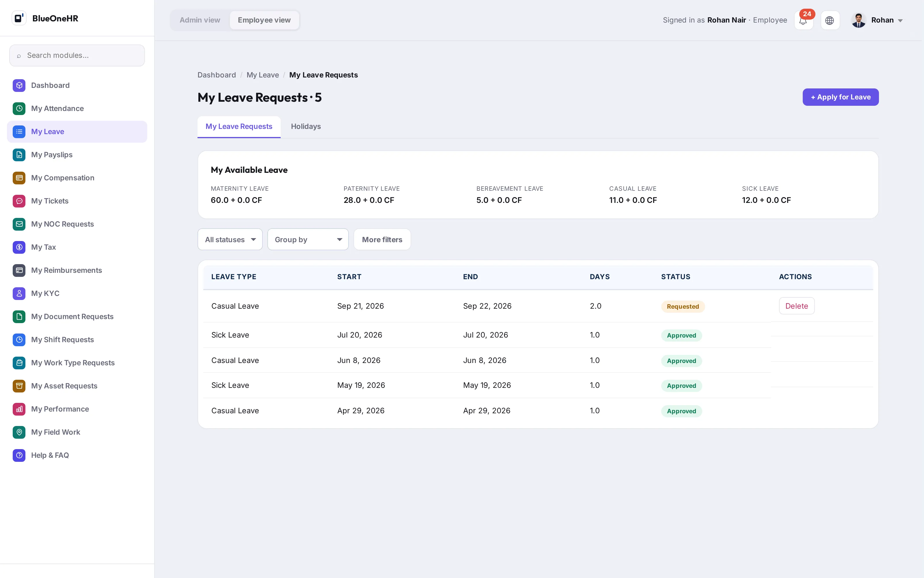Click the My Compensation icon
924x578 pixels.
click(x=19, y=178)
